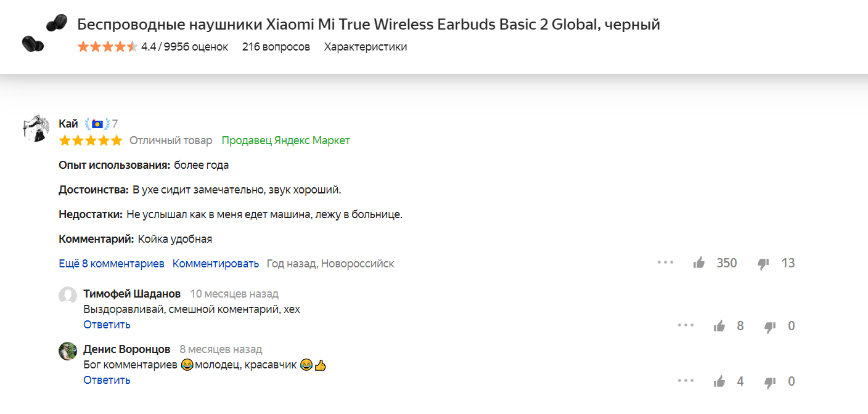Like Денис Воронцов's comment
The width and height of the screenshot is (868, 414).
719,381
